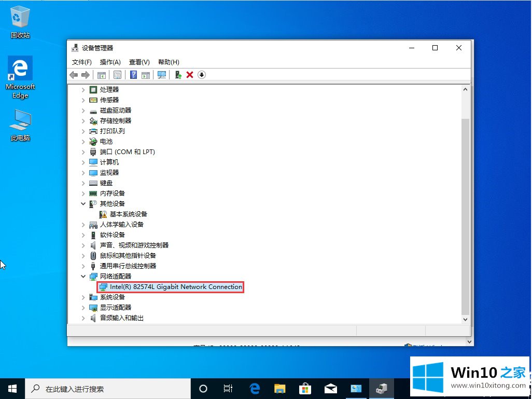Click the update driver toolbar icon

178,75
